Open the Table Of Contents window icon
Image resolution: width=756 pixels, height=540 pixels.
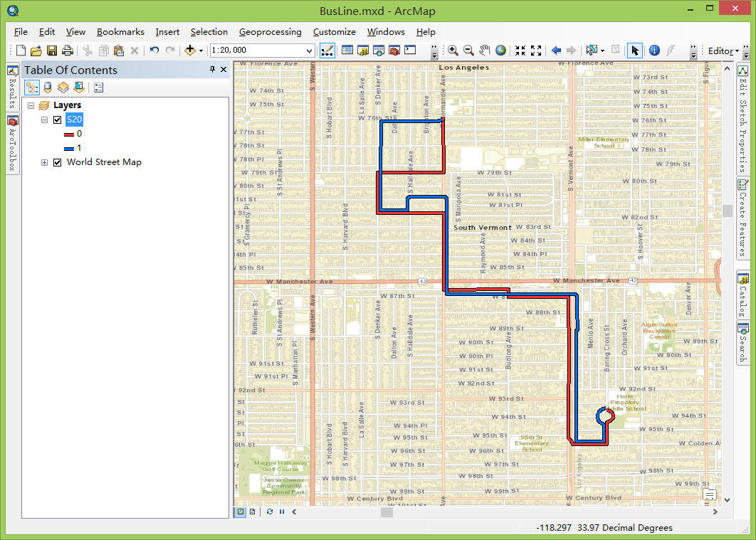(x=347, y=50)
